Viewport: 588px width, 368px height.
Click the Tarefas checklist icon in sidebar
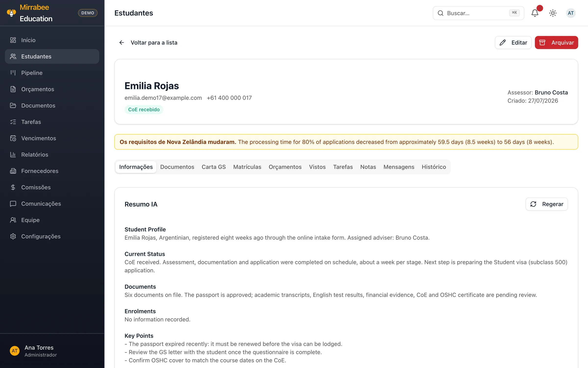(x=13, y=122)
